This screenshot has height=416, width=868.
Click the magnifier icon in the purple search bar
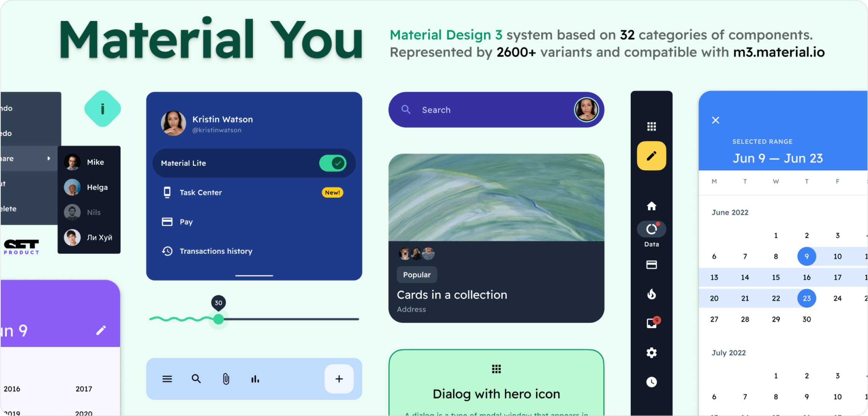coord(406,110)
